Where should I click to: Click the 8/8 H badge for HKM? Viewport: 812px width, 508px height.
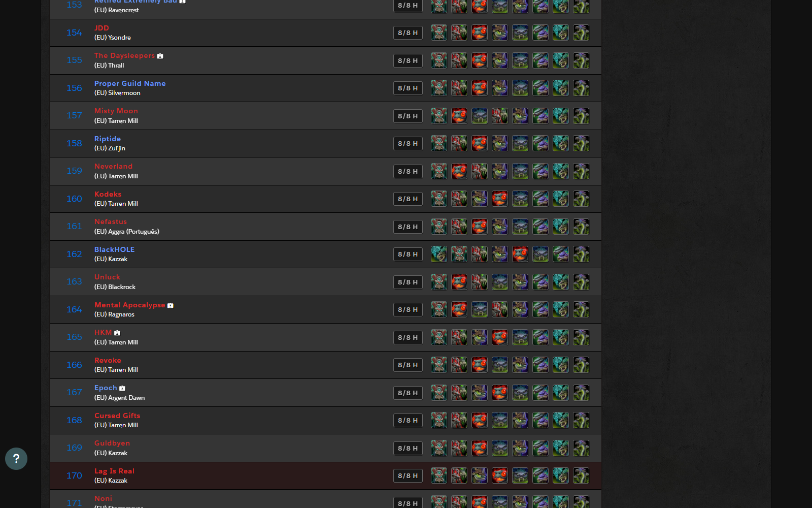point(408,337)
